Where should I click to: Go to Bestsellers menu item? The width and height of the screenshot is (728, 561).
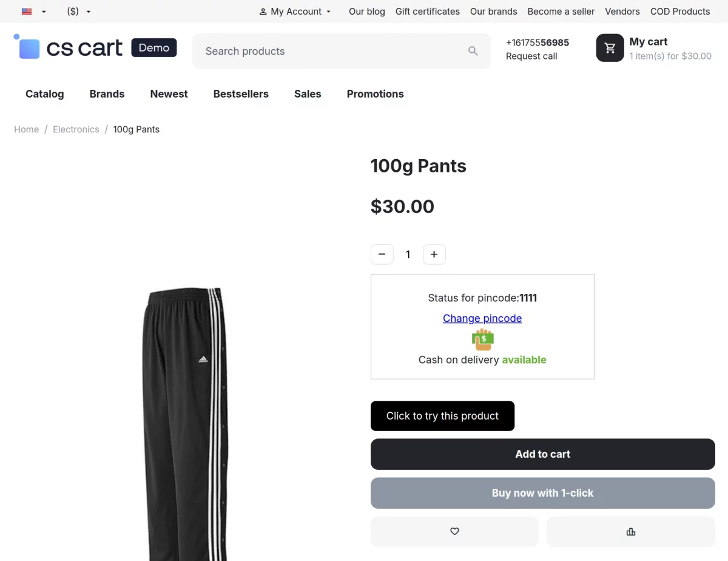point(241,94)
